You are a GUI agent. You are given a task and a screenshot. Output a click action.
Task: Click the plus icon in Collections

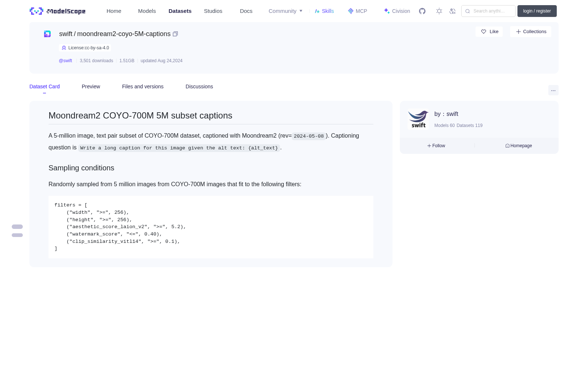point(518,32)
